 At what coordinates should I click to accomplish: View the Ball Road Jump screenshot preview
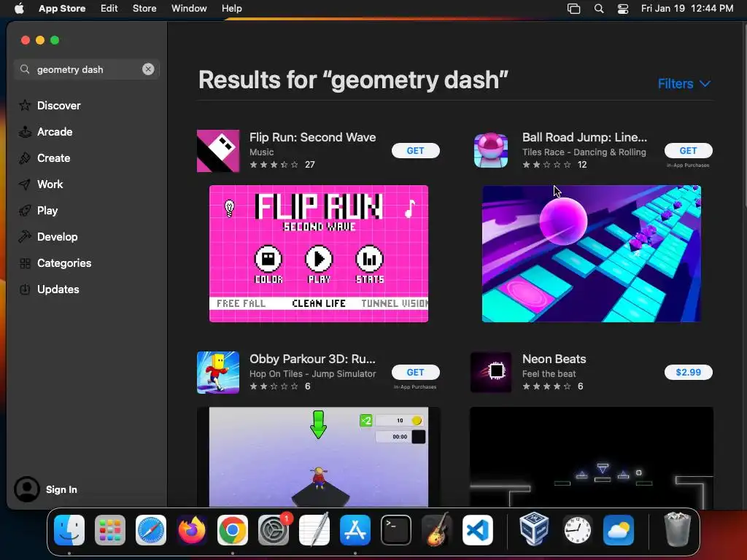pos(591,254)
